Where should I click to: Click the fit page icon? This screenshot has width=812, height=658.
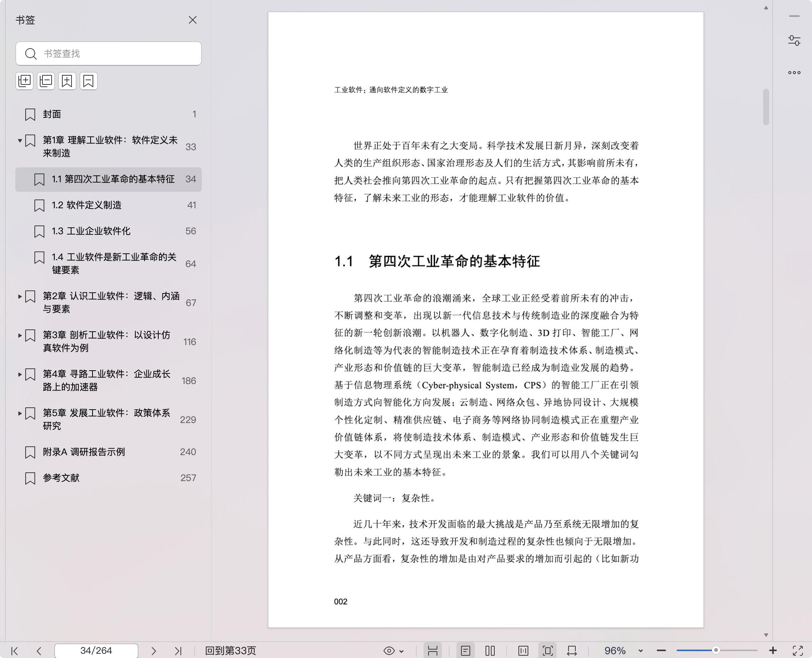547,651
